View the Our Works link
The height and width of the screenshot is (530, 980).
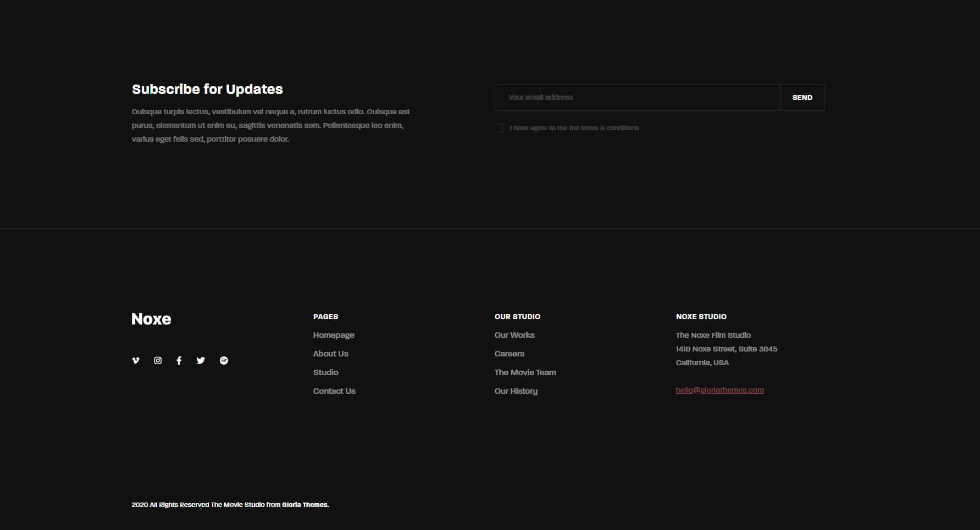click(514, 335)
